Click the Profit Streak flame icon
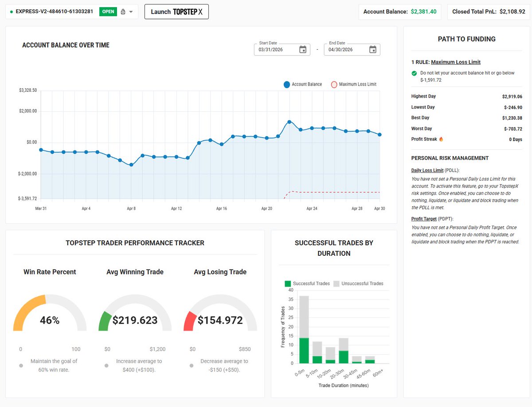This screenshot has height=407, width=532. (x=441, y=139)
